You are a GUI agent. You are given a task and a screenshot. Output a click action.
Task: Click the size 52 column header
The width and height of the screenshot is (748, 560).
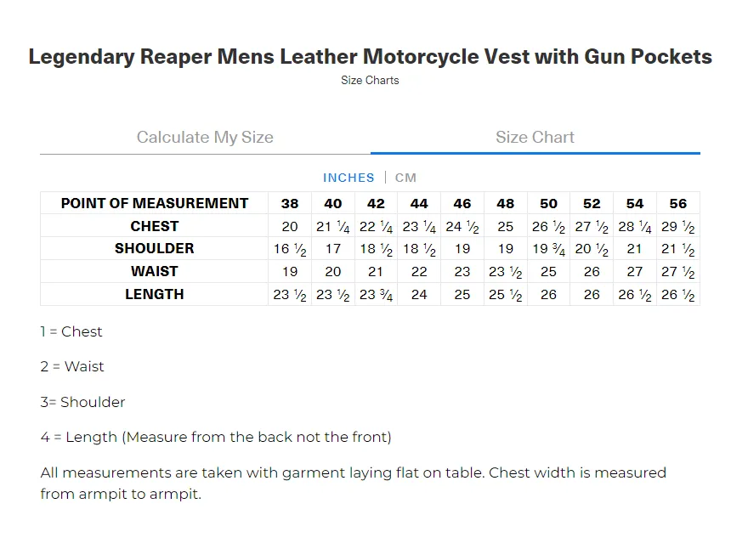pyautogui.click(x=592, y=204)
